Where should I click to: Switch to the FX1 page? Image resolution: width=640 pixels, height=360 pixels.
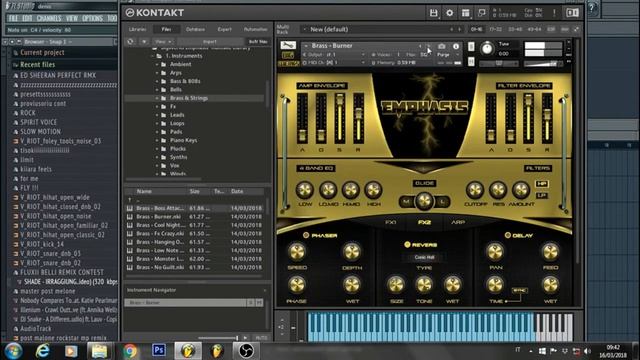click(391, 222)
